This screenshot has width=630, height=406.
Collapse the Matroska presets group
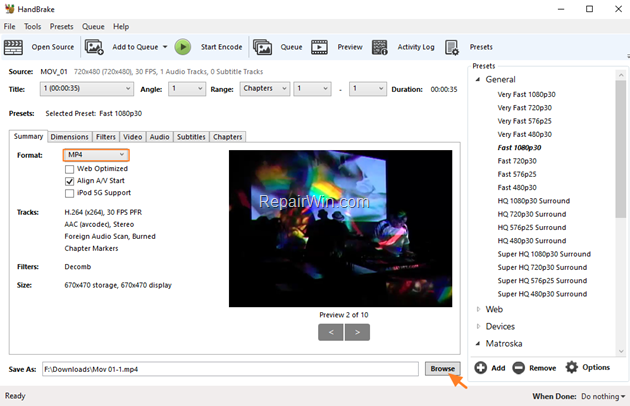[478, 344]
